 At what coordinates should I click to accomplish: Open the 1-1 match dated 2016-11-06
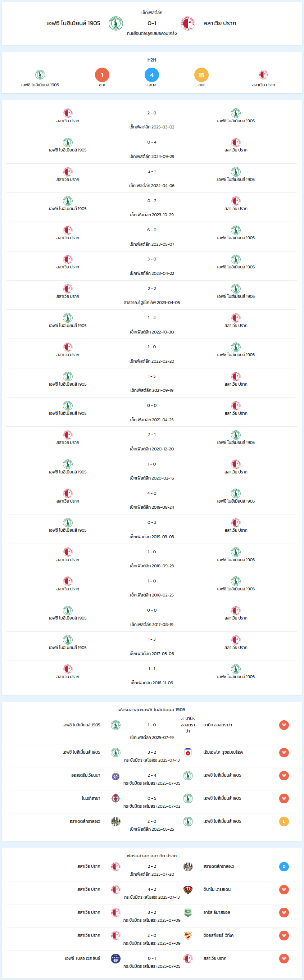click(x=152, y=675)
